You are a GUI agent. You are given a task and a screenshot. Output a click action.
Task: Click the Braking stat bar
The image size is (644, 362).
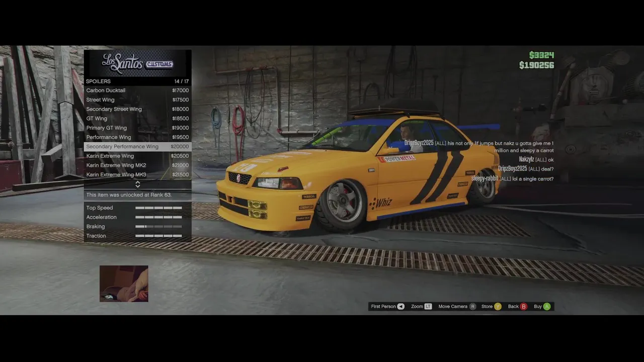click(x=158, y=226)
